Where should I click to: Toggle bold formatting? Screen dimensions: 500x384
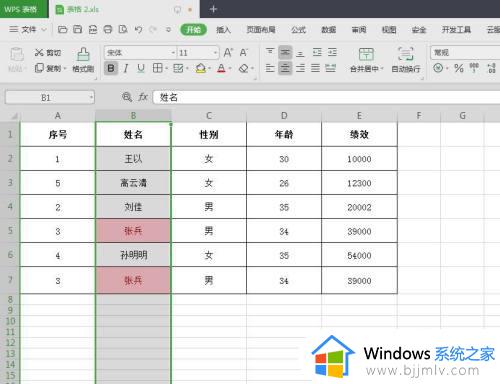click(111, 68)
